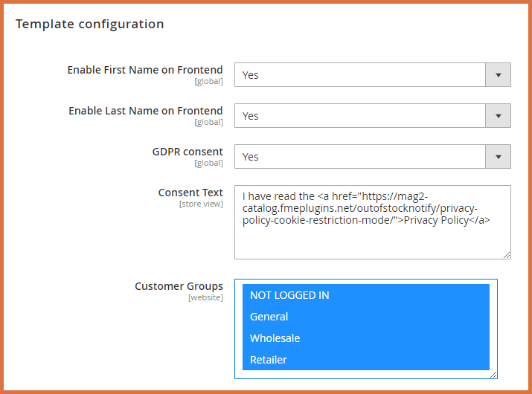Image resolution: width=532 pixels, height=394 pixels.
Task: Choose General in the Customer Groups list
Action: [365, 317]
